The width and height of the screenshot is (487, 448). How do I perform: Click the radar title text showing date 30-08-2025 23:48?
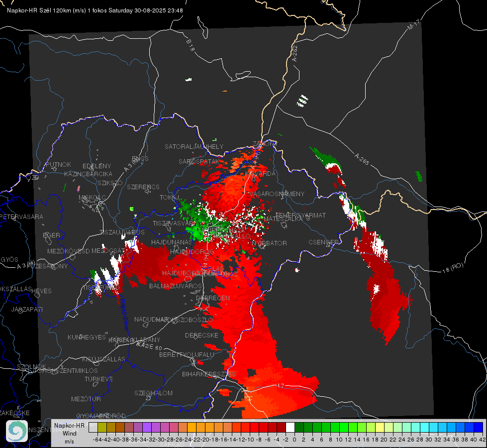(95, 10)
